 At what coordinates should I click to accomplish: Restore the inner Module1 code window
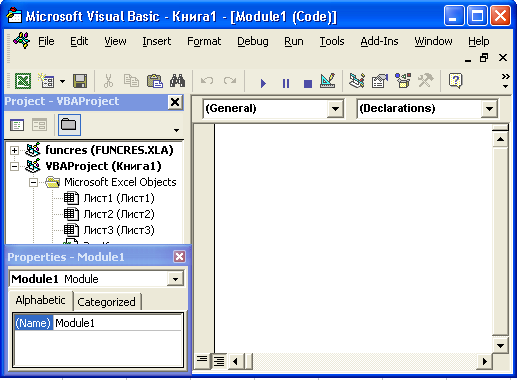point(484,58)
